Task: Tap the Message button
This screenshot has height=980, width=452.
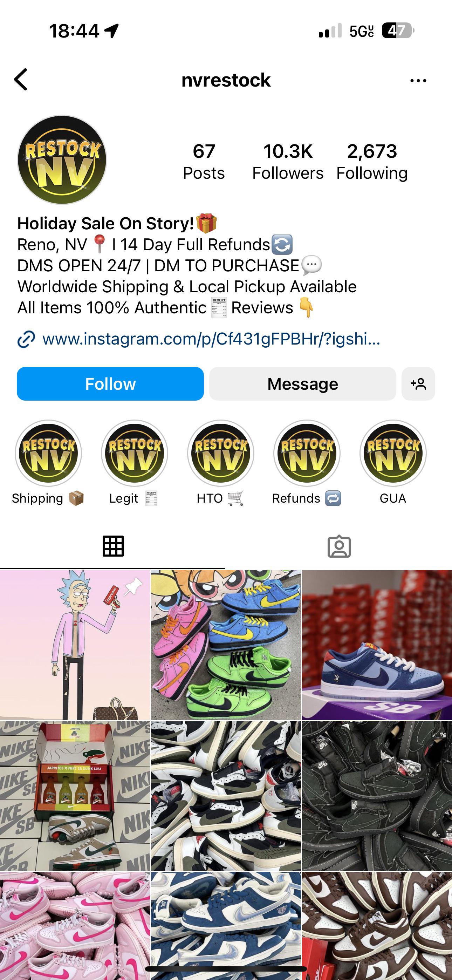Action: [302, 383]
